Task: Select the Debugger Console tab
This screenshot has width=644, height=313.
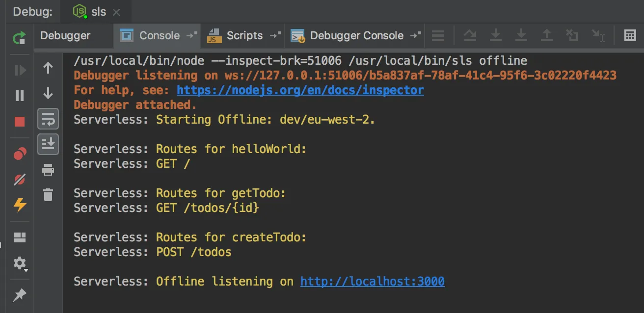Action: click(356, 35)
